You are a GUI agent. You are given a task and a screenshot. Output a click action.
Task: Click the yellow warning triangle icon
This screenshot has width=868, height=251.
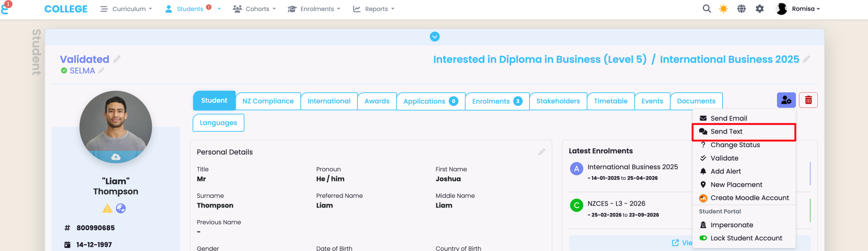[x=107, y=208]
